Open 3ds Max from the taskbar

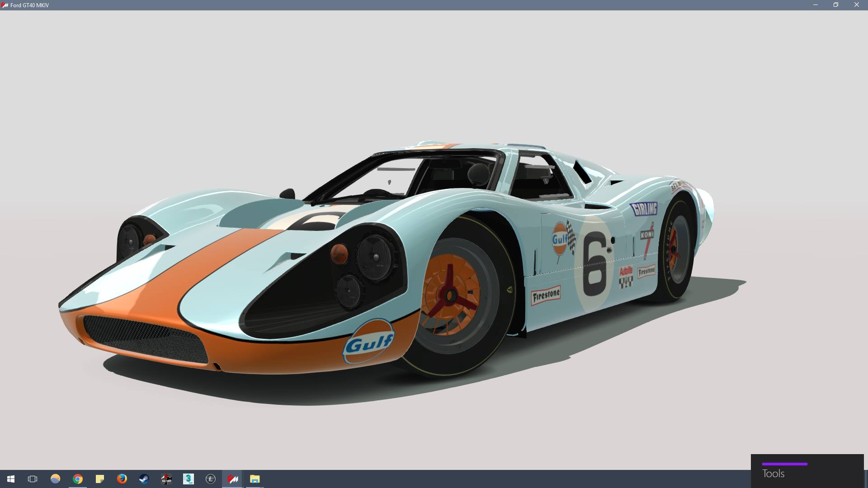[189, 479]
